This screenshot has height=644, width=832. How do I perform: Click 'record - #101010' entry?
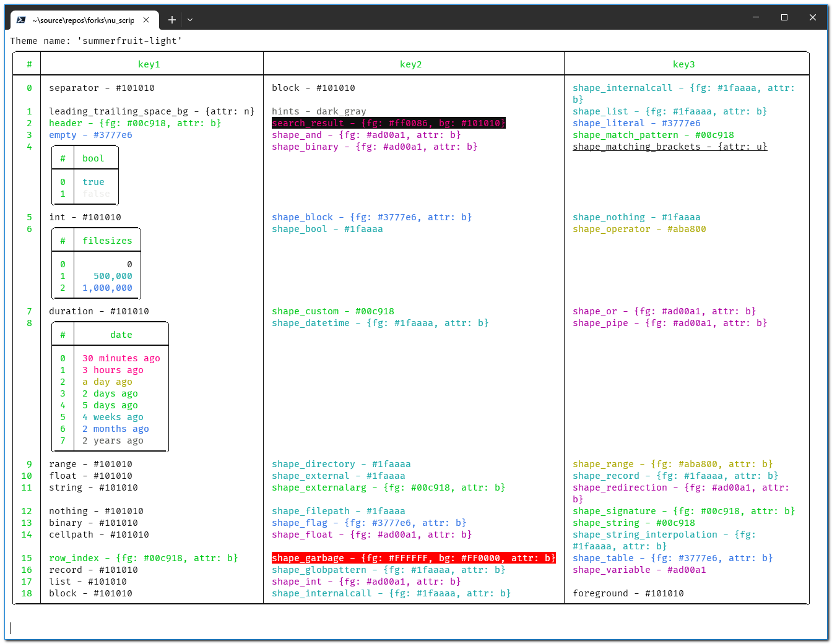[x=93, y=570]
